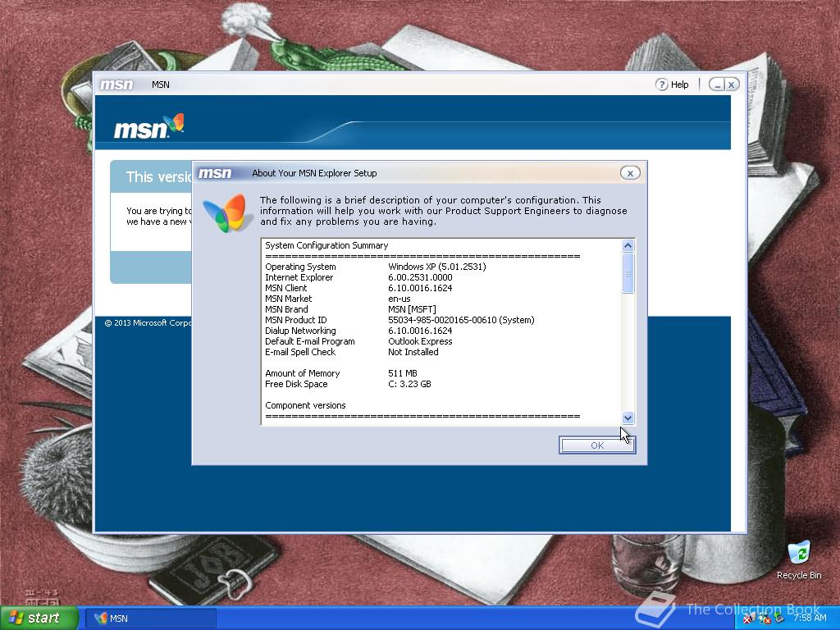This screenshot has width=840, height=630.
Task: Select the 'System Configuration Summary' heading
Action: click(x=326, y=245)
